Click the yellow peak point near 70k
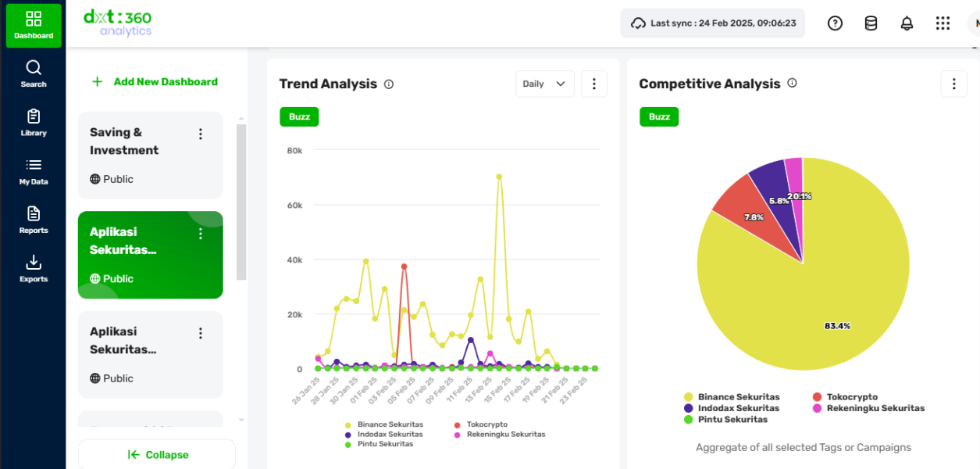 click(499, 177)
